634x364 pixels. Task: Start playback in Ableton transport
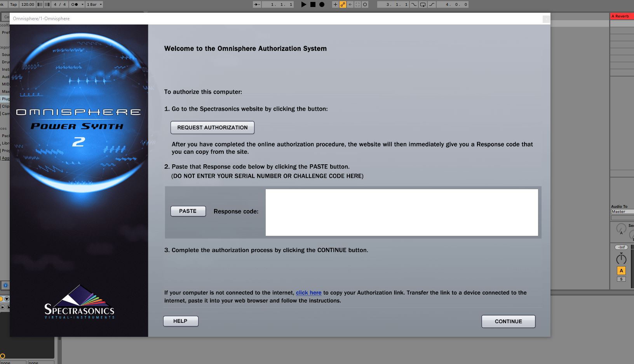(x=303, y=5)
